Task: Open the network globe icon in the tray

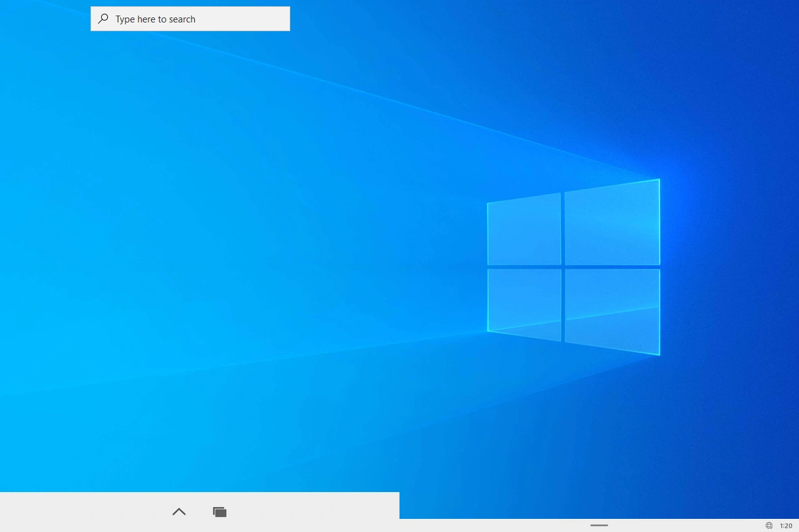Action: [769, 526]
